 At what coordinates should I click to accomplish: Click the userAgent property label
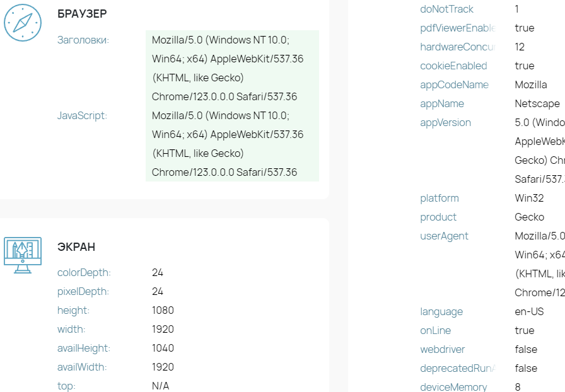pyautogui.click(x=445, y=236)
